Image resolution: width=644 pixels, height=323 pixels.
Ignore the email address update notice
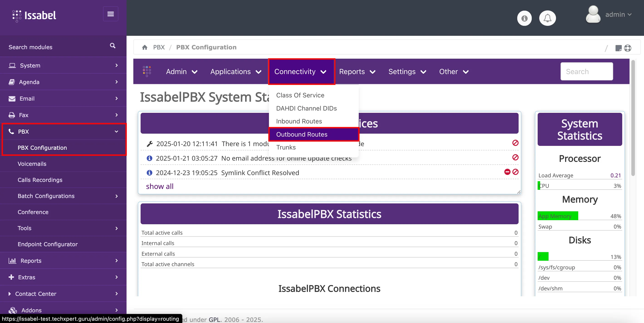pos(515,157)
